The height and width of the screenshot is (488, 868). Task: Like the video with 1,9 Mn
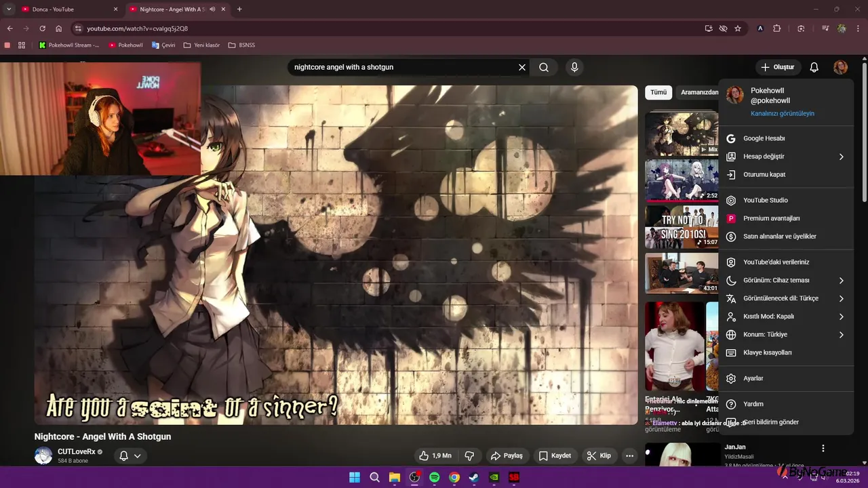[x=435, y=455]
